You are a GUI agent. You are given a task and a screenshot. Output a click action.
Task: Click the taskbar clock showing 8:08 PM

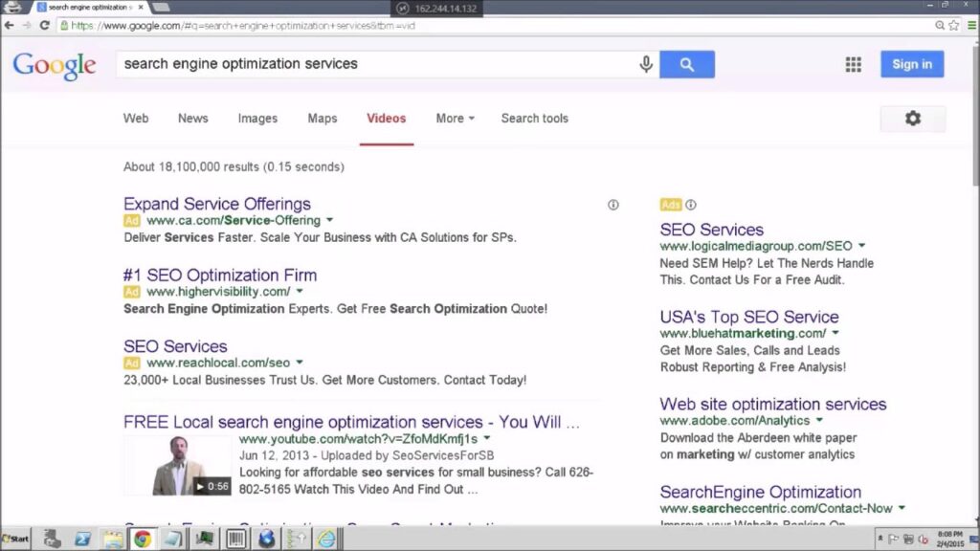(x=950, y=540)
